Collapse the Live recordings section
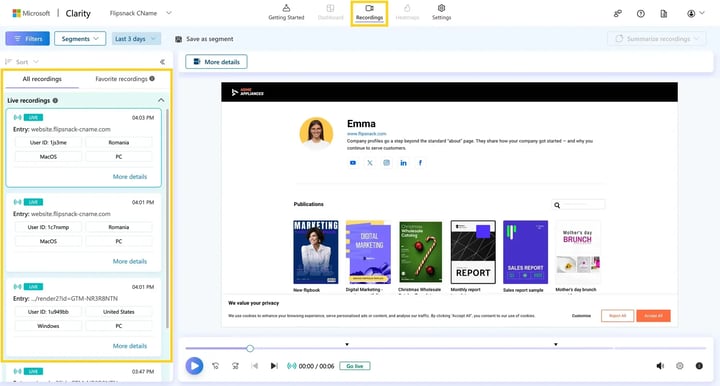 (x=161, y=100)
